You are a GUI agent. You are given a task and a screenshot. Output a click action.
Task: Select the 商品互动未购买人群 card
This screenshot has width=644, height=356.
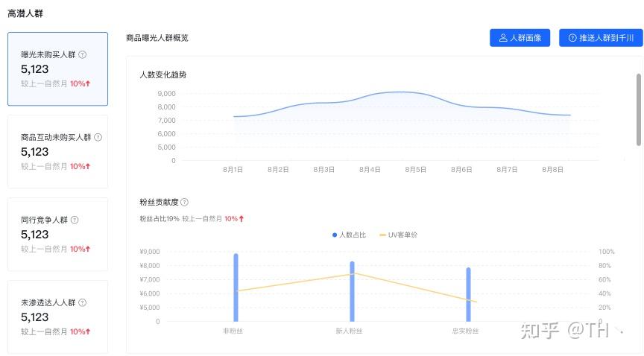pos(58,151)
